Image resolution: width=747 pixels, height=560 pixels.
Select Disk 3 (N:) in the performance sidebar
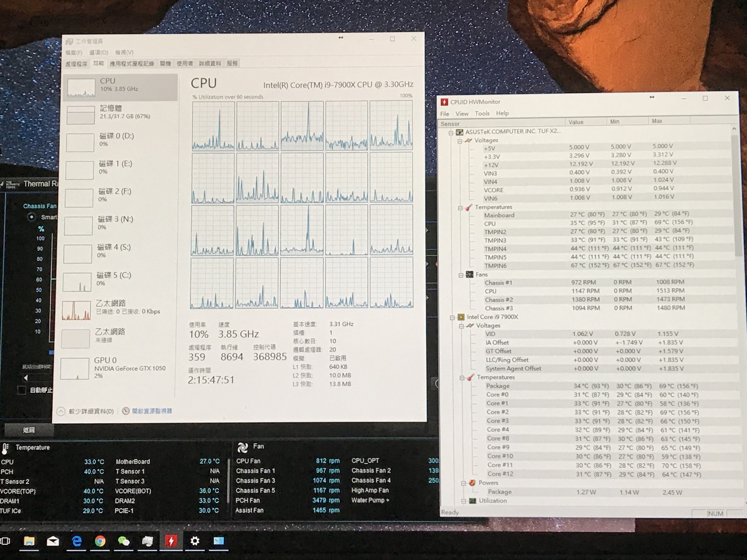(x=118, y=225)
